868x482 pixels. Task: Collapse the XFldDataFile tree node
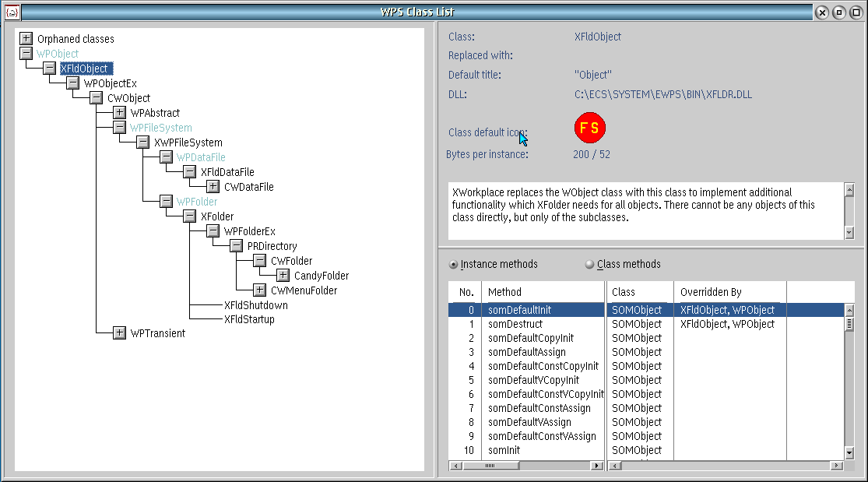[x=189, y=172]
